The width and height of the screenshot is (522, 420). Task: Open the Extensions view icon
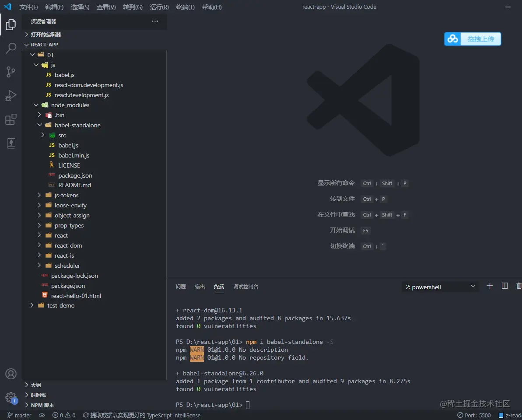click(11, 119)
